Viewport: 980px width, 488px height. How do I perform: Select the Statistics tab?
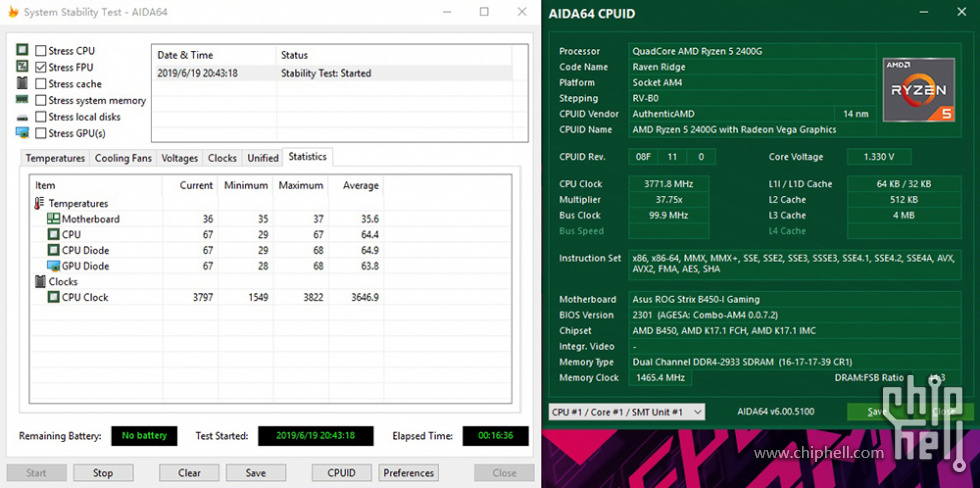coord(308,157)
